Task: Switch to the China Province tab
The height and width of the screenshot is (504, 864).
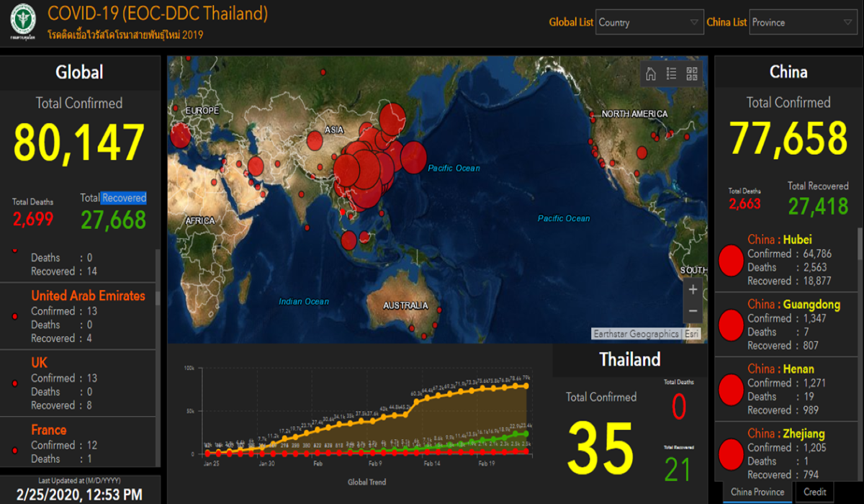Action: point(757,492)
